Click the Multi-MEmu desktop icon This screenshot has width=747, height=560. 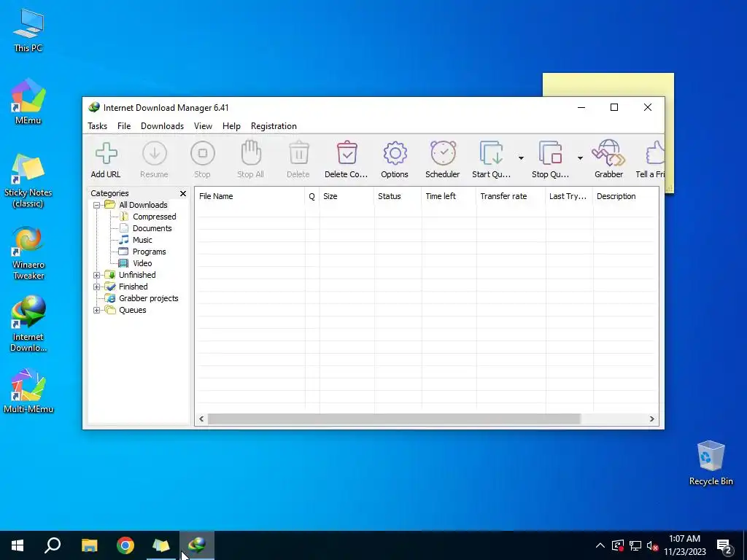tap(28, 391)
